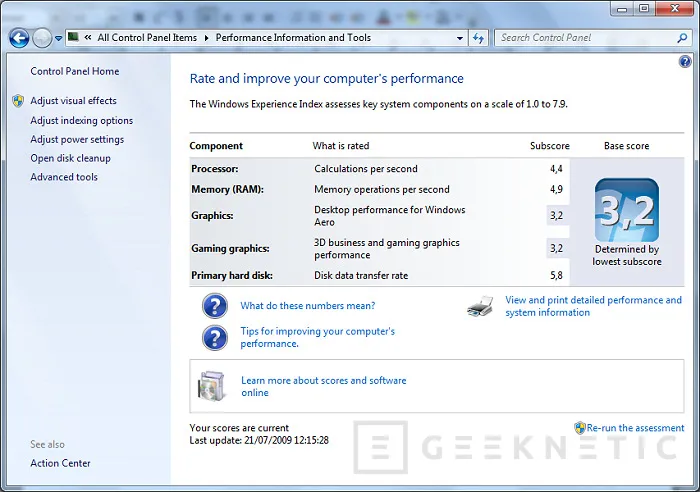
Task: Open Adjust indexing options
Action: click(x=82, y=121)
